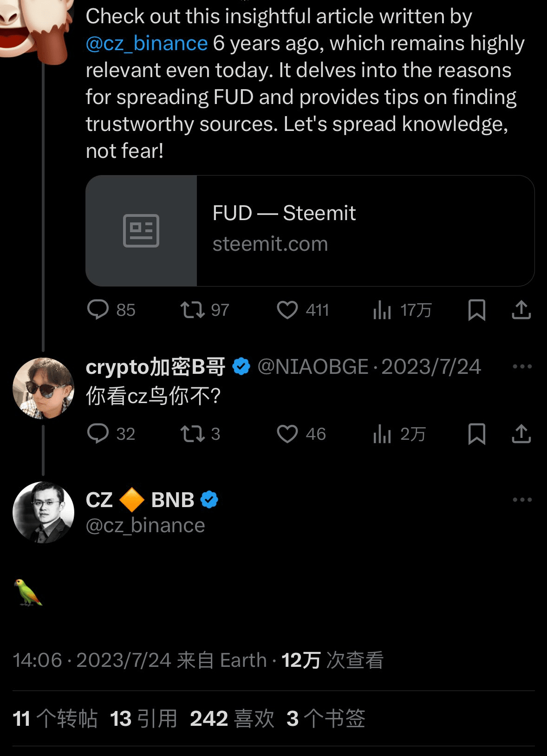Image resolution: width=547 pixels, height=756 pixels.
Task: Open more options for CZ BNB tweet
Action: pyautogui.click(x=522, y=500)
